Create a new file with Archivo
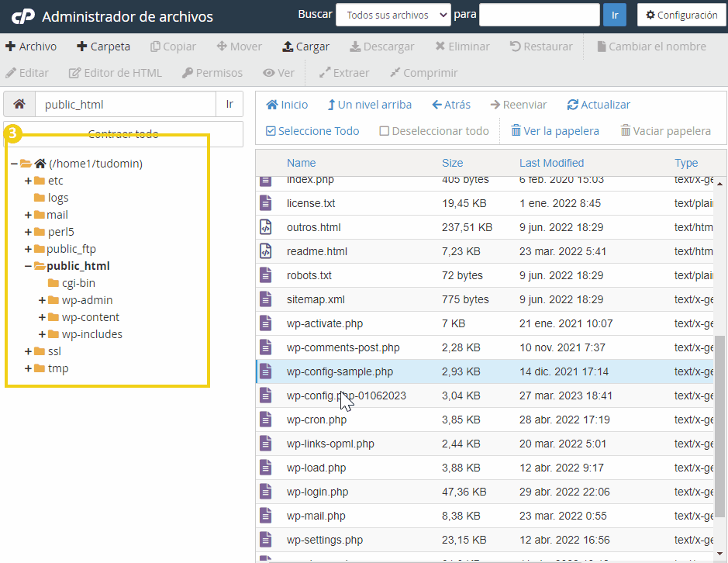 point(31,47)
